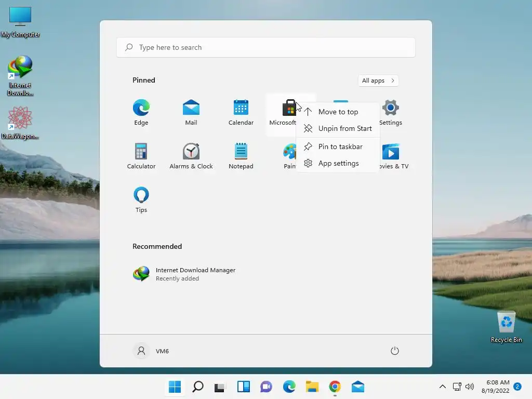Launch Notepad from Start menu
The height and width of the screenshot is (399, 532).
pyautogui.click(x=241, y=156)
